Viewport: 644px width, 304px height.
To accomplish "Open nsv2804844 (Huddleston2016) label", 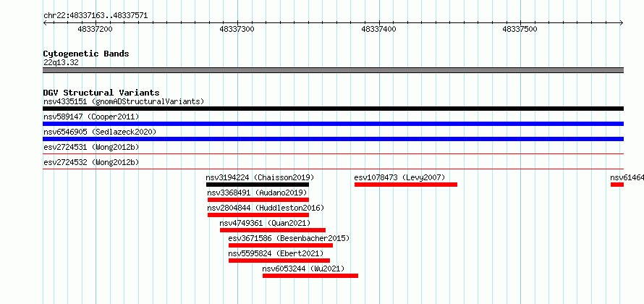I will (x=266, y=208).
